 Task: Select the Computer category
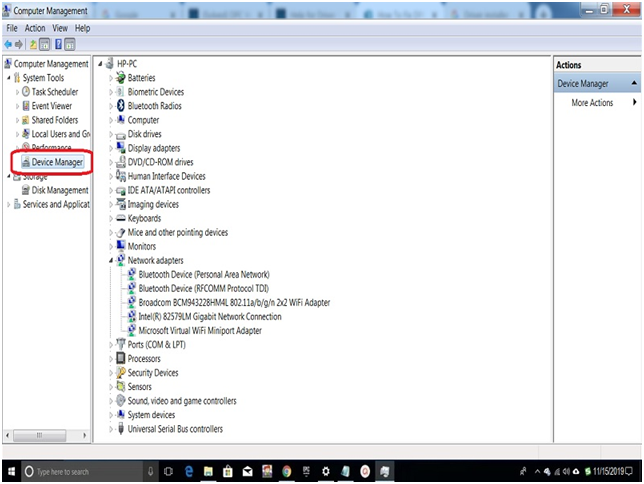tap(143, 120)
